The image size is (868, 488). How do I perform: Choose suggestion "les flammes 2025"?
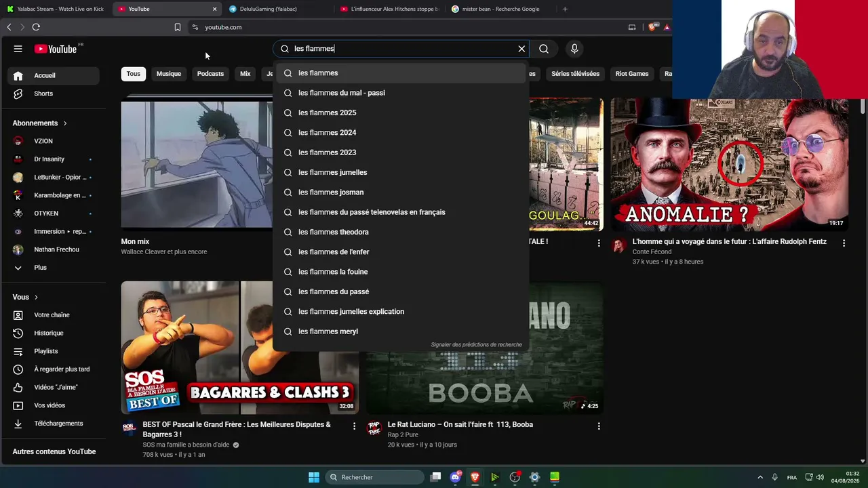(400, 113)
